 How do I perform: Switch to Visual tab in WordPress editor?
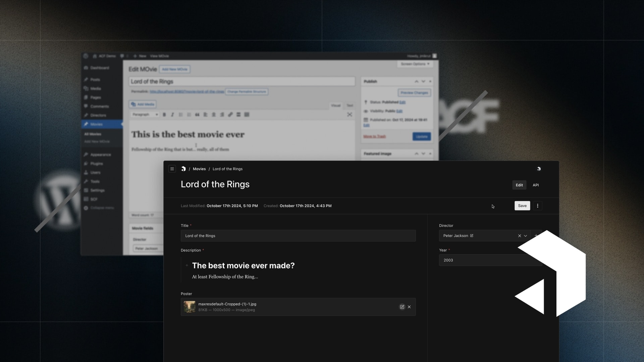(x=336, y=106)
